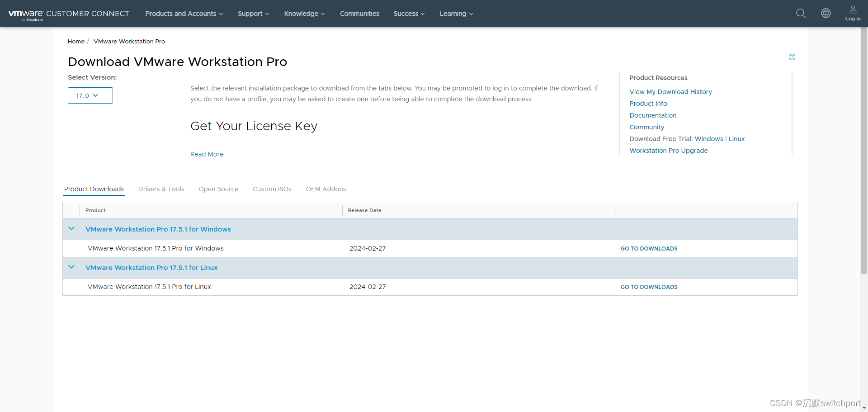Open the Support menu
This screenshot has height=412, width=868.
click(253, 14)
